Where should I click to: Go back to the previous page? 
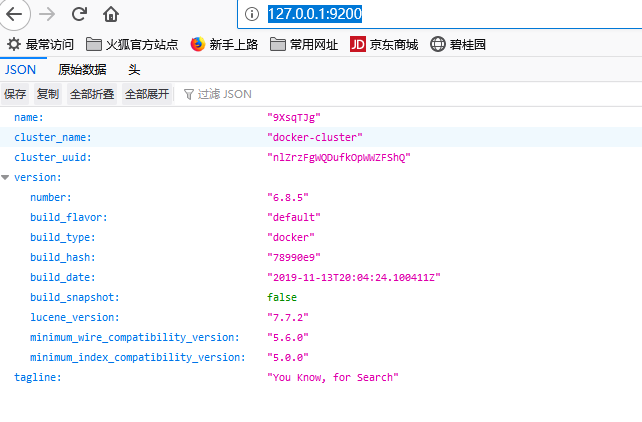click(14, 14)
